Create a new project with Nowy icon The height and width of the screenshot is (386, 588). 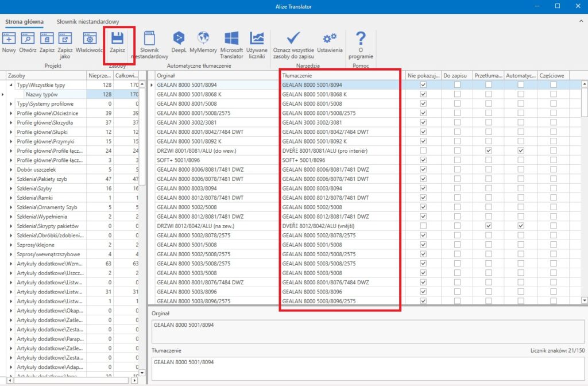coord(9,42)
